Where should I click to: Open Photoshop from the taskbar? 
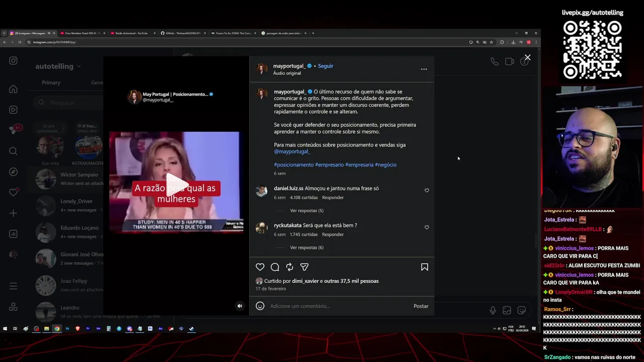coord(67,329)
